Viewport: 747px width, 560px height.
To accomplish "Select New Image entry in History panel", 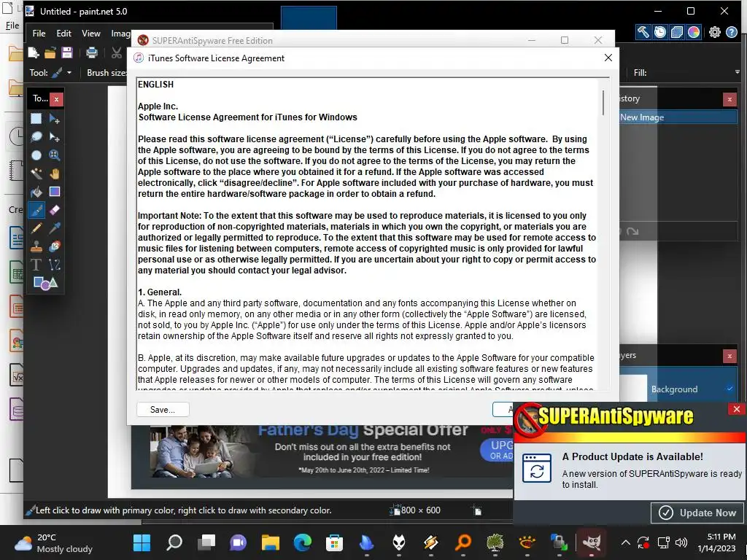I will (678, 117).
